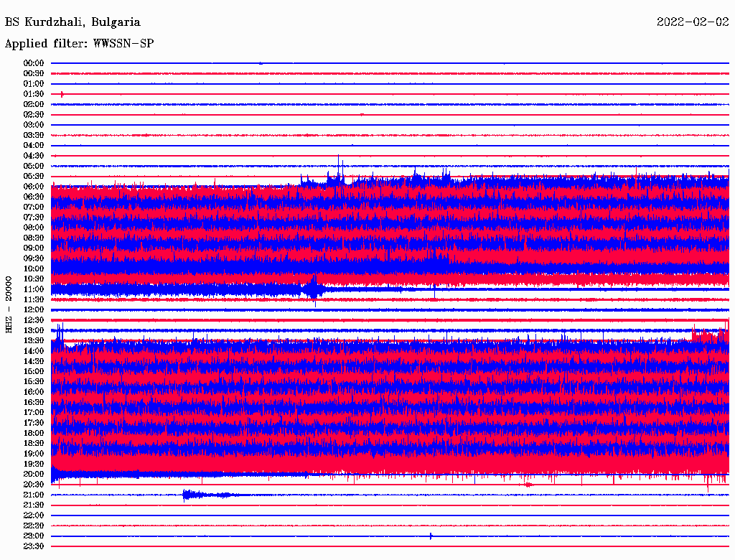Image resolution: width=735 pixels, height=560 pixels.
Task: Click the 09:30 time label
Action: pyautogui.click(x=34, y=258)
